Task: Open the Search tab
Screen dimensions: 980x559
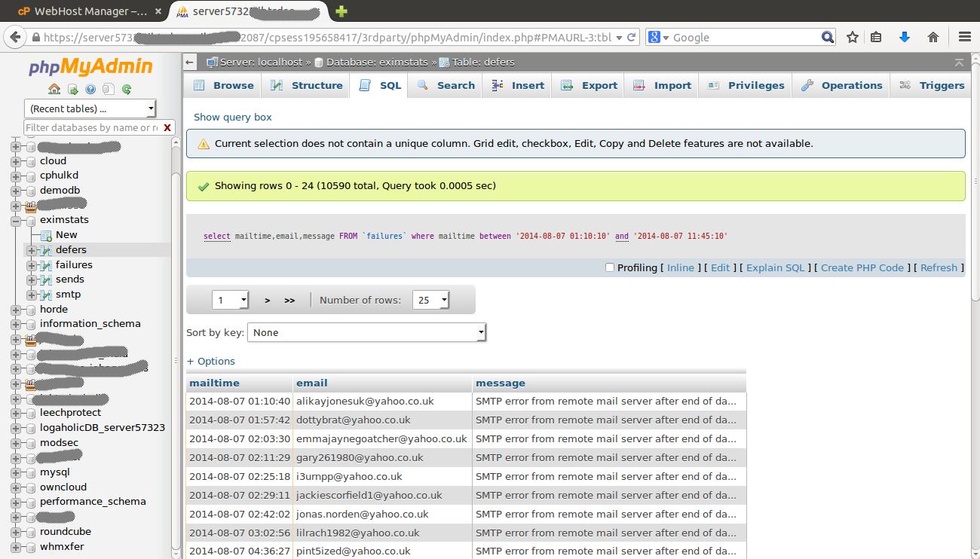Action: [x=446, y=85]
